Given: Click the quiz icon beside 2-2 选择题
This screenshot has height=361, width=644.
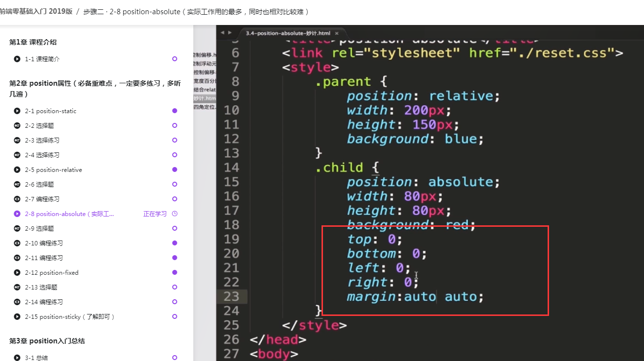Looking at the screenshot, I should pos(17,125).
